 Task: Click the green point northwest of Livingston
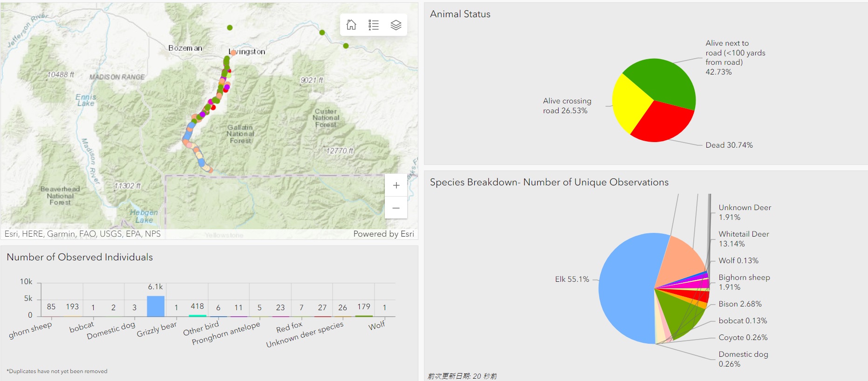pyautogui.click(x=230, y=28)
